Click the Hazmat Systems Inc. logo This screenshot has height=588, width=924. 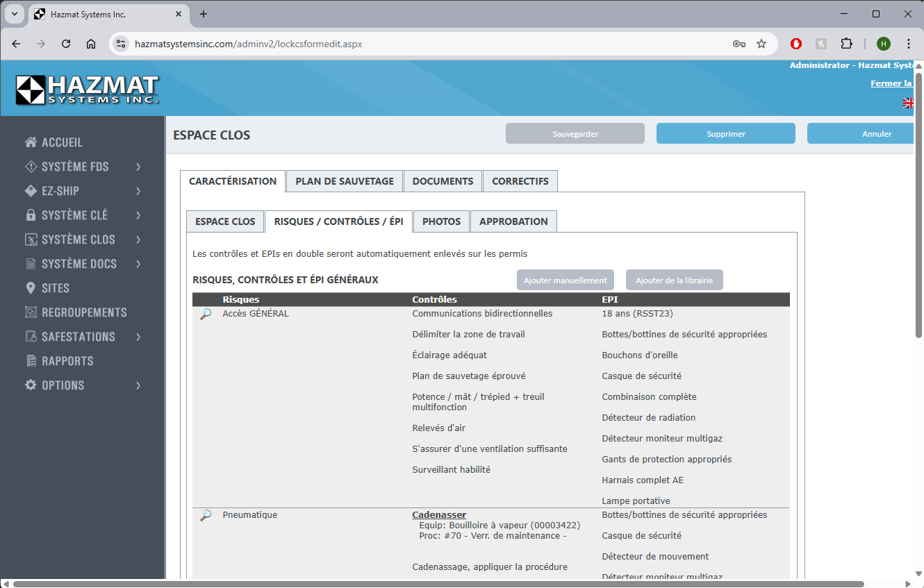(88, 90)
